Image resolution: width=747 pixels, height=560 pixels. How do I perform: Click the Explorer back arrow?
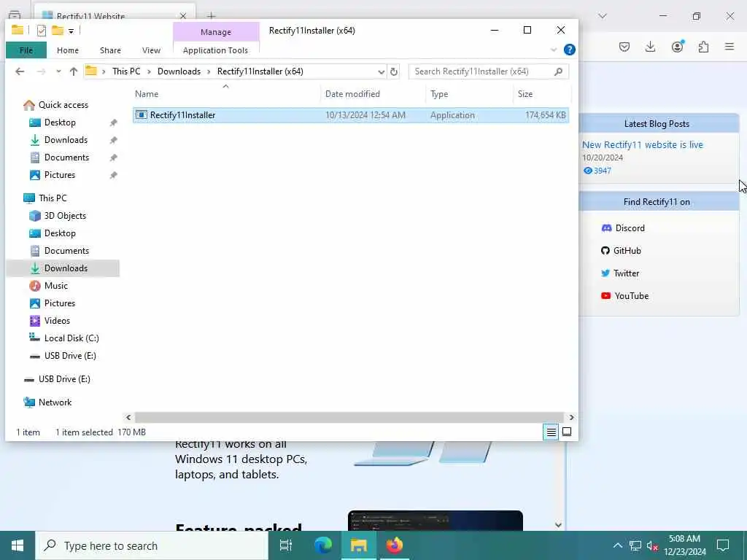point(20,71)
